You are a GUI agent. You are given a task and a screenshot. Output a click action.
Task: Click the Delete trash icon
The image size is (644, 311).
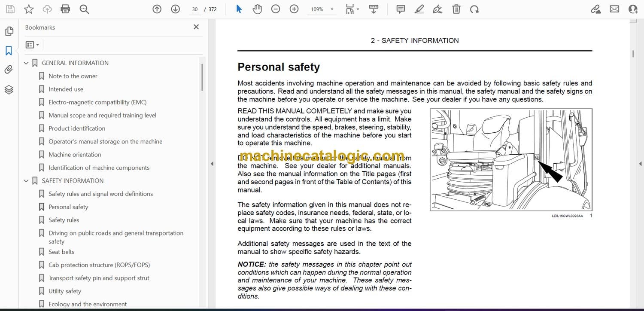[456, 9]
